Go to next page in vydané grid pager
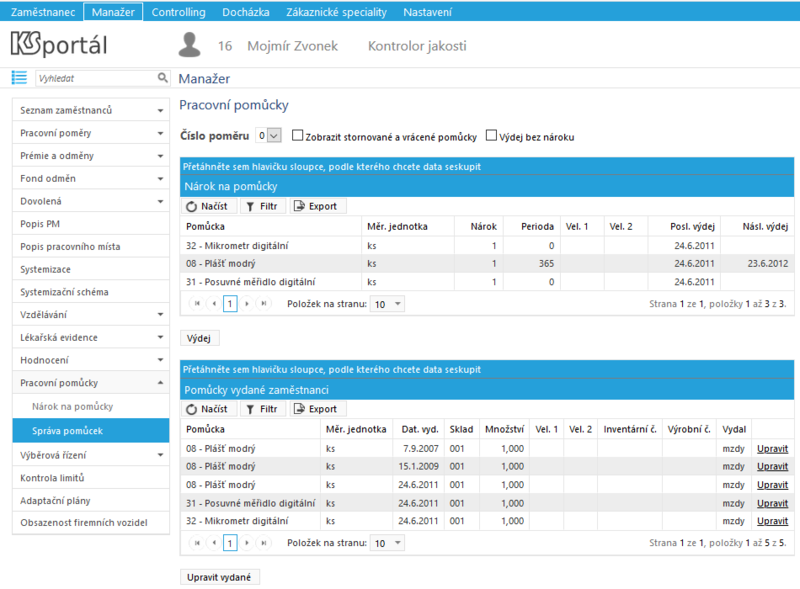 [247, 543]
